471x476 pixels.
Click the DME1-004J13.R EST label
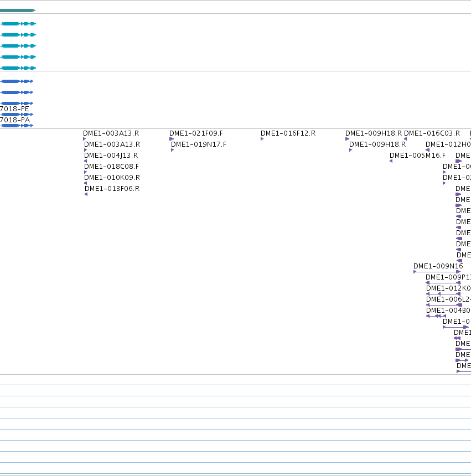point(111,156)
